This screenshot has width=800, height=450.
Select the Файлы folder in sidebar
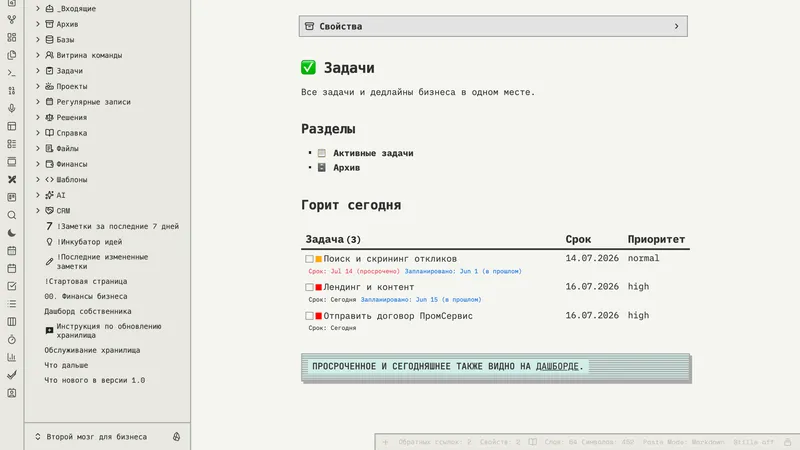coord(67,148)
